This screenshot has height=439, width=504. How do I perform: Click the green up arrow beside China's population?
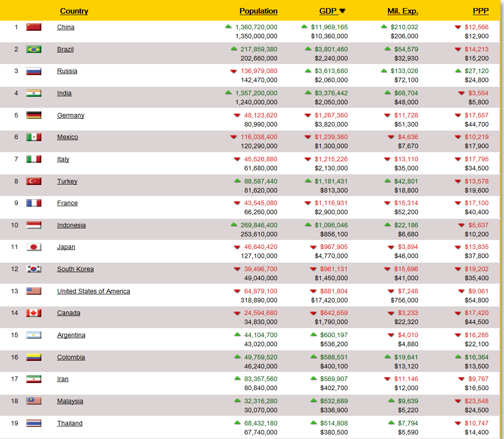[228, 27]
